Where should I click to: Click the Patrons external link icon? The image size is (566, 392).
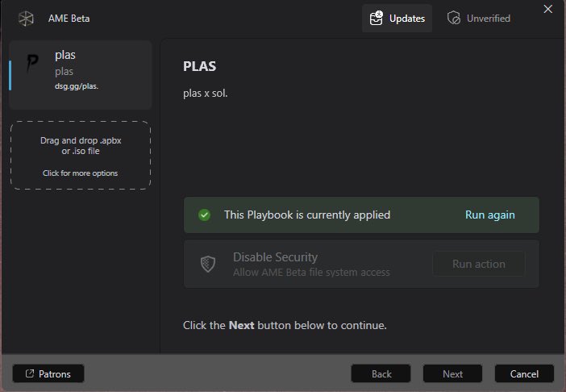tap(30, 373)
